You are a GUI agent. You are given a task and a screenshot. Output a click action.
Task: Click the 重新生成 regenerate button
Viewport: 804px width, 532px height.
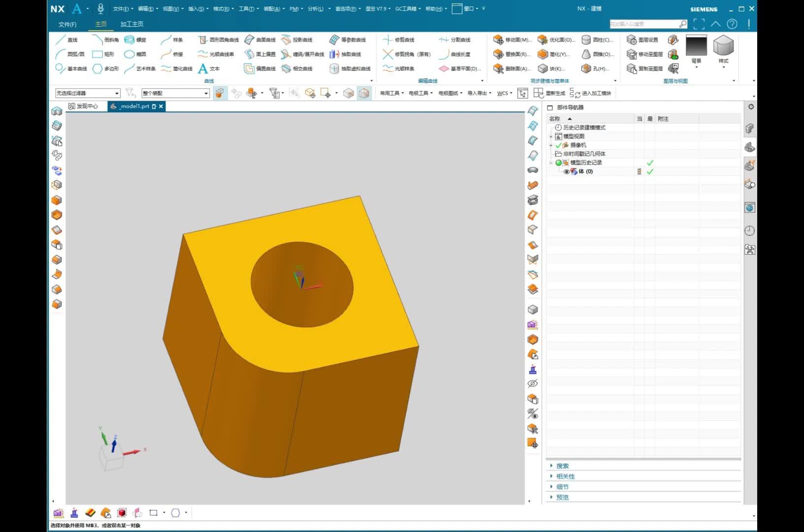pos(550,93)
